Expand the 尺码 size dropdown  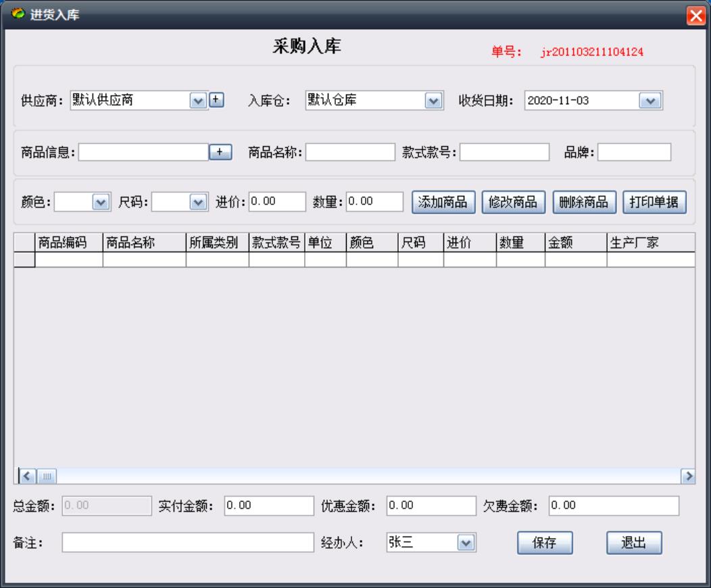tap(199, 201)
